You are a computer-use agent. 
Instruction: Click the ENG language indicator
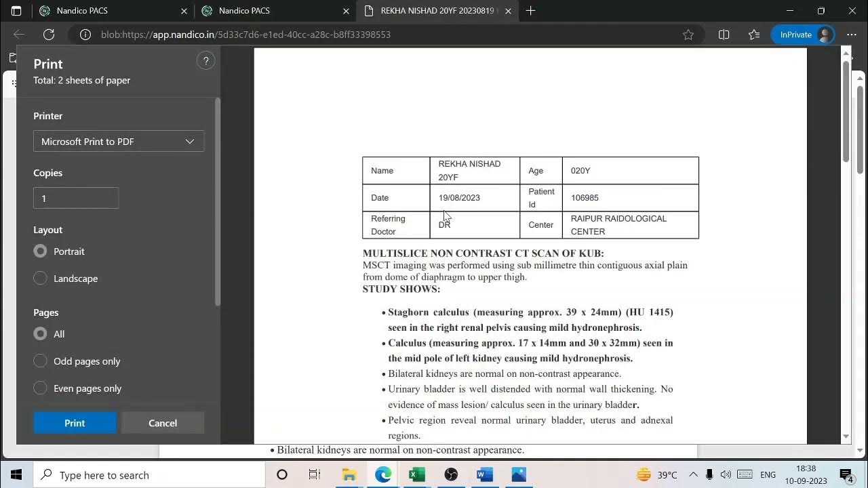[768, 474]
